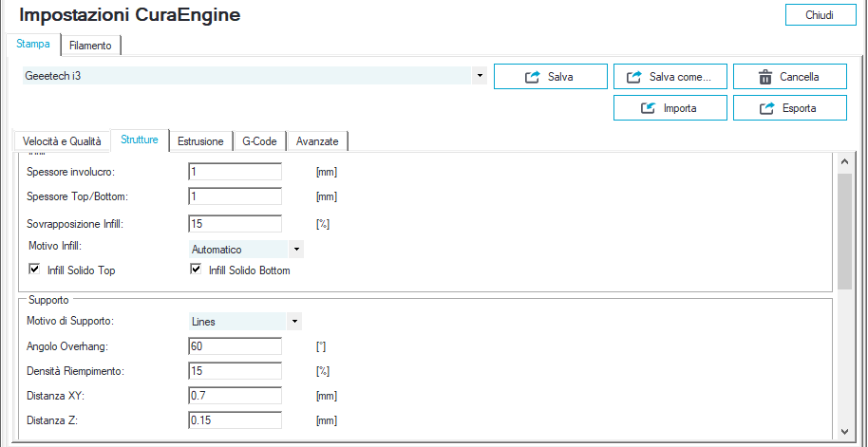
Task: Click the Salva come icon
Action: point(634,77)
